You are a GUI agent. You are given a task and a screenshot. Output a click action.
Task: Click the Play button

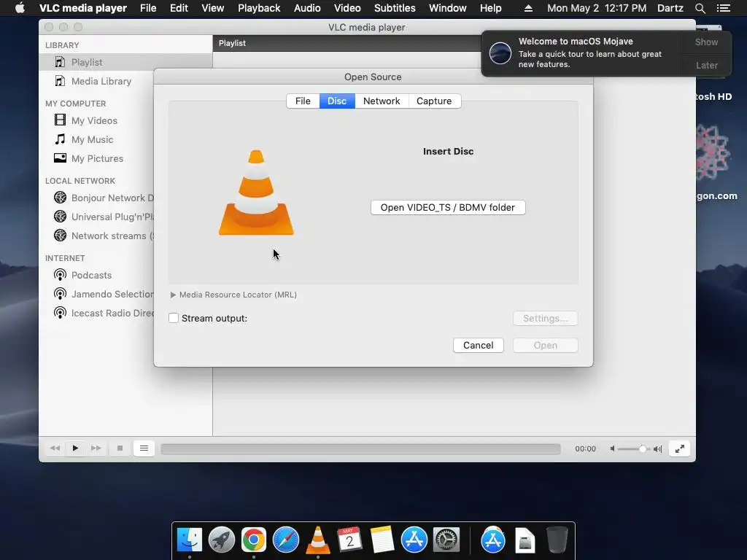tap(75, 448)
